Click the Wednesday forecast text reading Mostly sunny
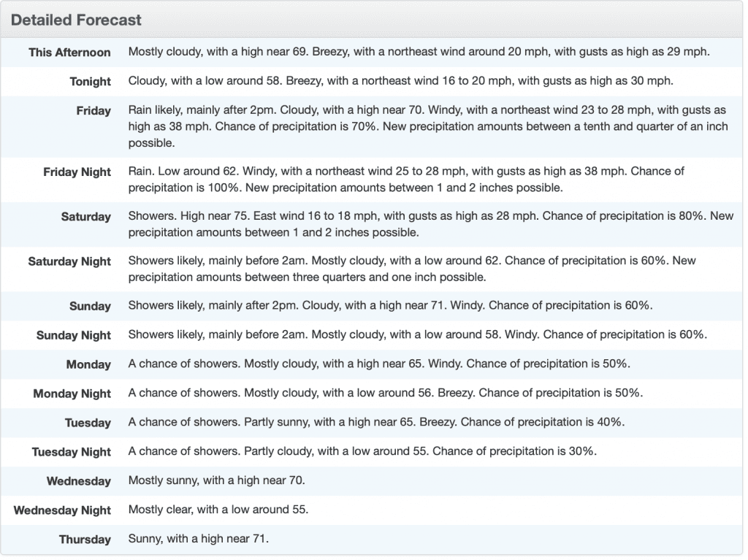748x560 pixels. click(216, 481)
